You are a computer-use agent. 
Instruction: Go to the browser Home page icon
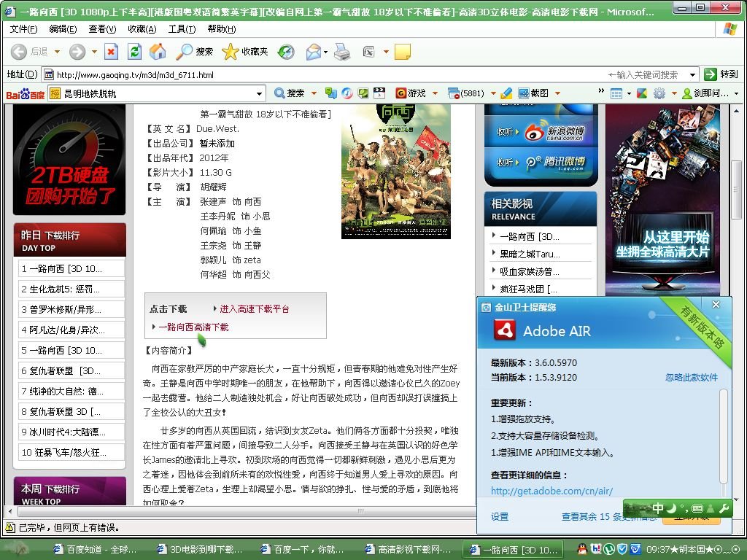pyautogui.click(x=158, y=52)
